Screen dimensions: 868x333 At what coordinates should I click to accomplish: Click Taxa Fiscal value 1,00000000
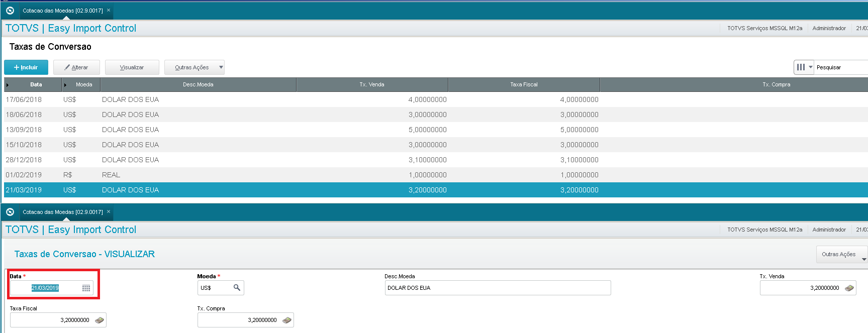[x=579, y=175]
